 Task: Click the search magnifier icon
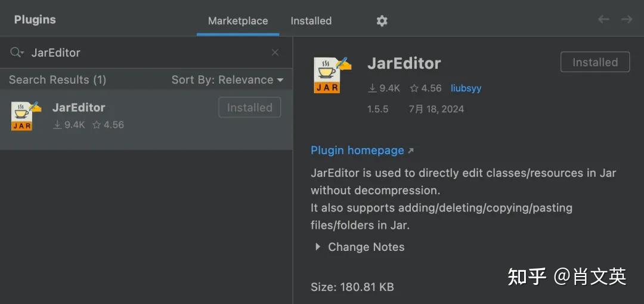coord(17,53)
